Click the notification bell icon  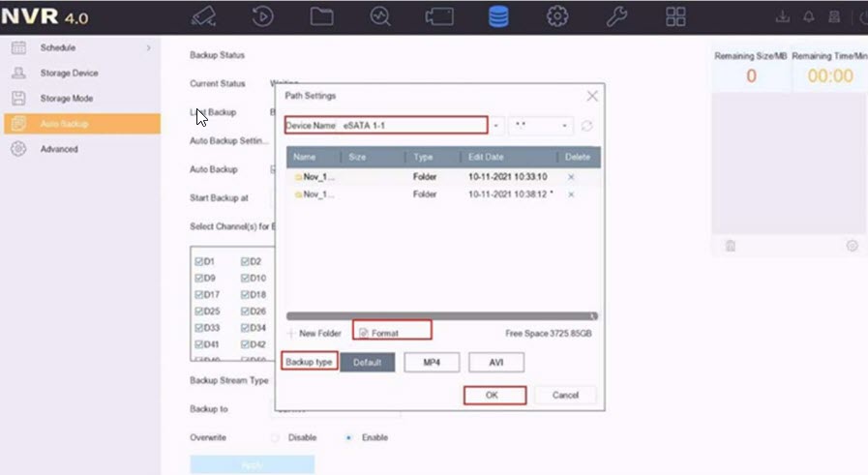[808, 16]
